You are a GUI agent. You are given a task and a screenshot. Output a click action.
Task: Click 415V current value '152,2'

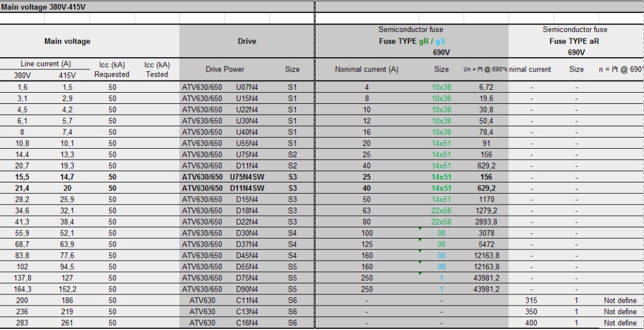[67, 289]
